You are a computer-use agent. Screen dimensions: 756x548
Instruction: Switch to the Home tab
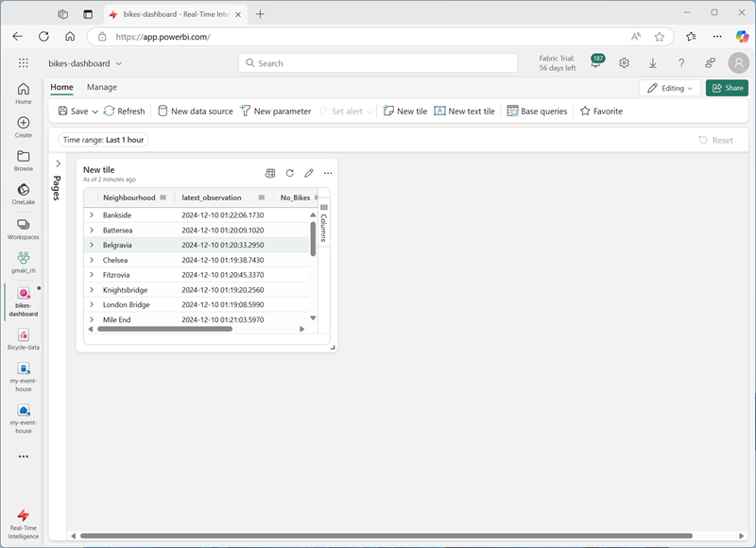61,87
